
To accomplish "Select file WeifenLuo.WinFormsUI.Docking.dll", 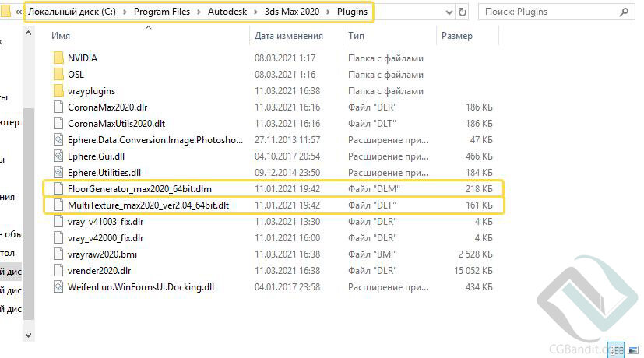I will (x=141, y=287).
